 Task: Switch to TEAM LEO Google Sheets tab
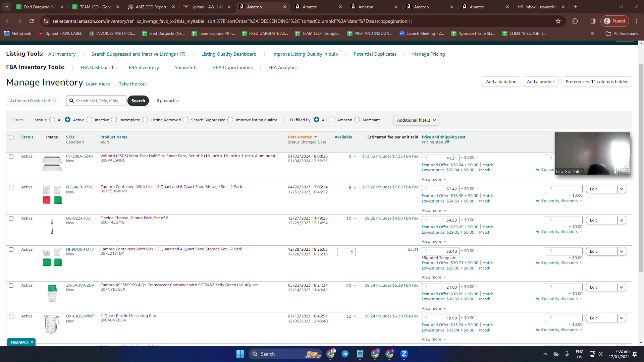click(95, 7)
